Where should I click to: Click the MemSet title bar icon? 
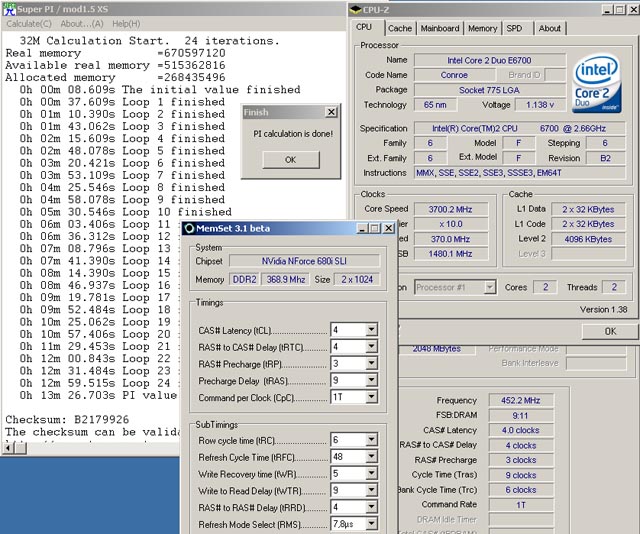(189, 228)
